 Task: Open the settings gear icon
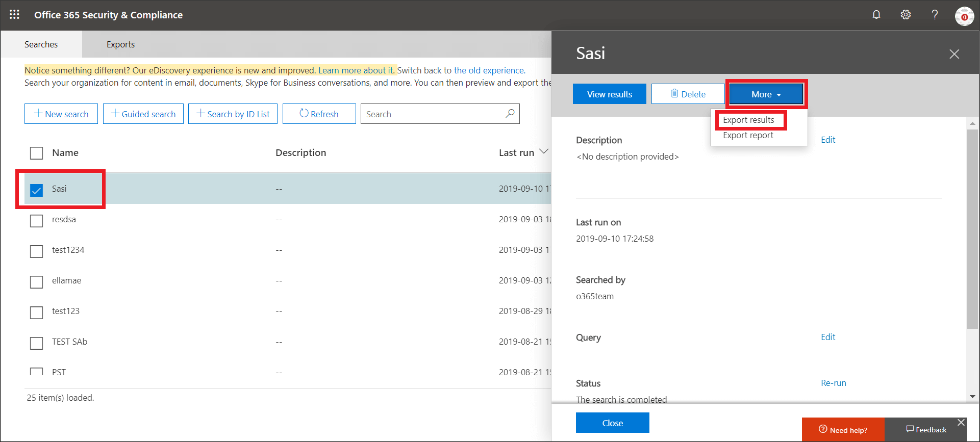[x=906, y=15]
